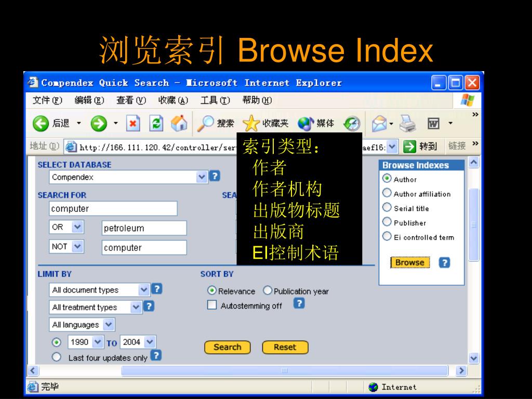Click the yellow Reset button
Viewport: 532px width, 399px height.
(285, 347)
